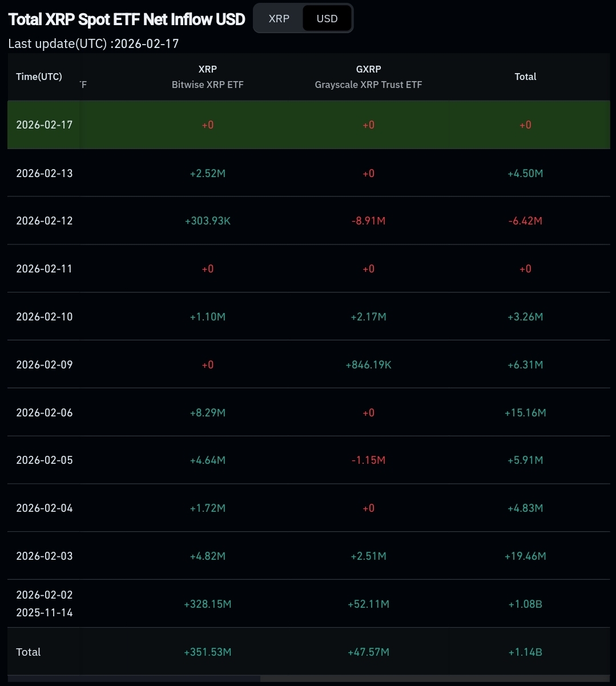The image size is (616, 686).
Task: Switch the unit toggle to XRP
Action: pos(279,19)
